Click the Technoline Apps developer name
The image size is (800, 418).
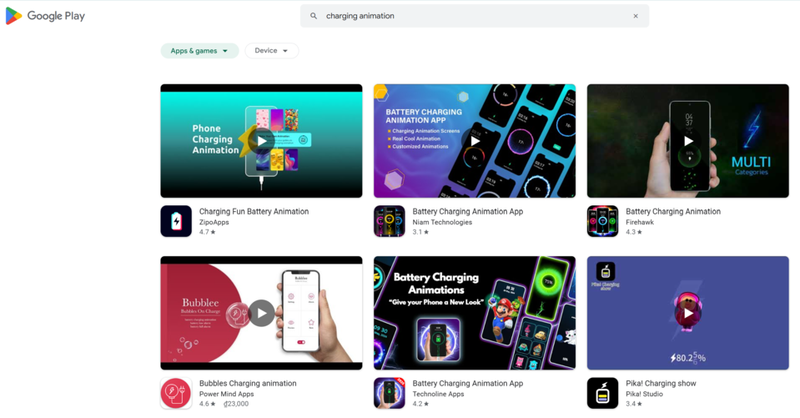pyautogui.click(x=438, y=394)
